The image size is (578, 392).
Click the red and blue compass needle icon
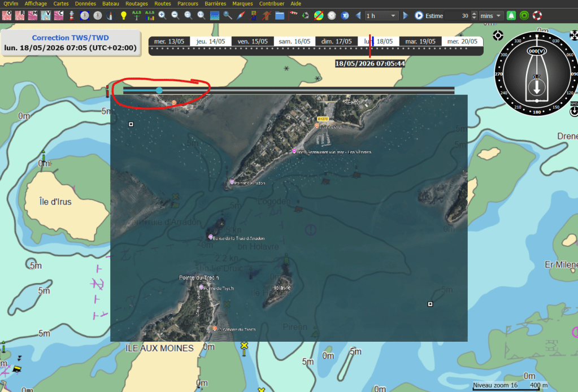point(241,15)
